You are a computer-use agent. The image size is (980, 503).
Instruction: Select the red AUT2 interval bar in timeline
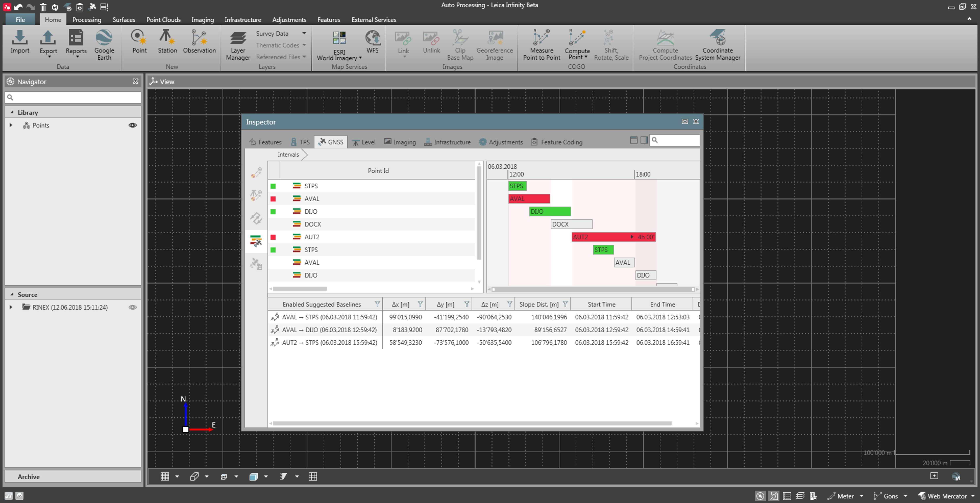[613, 237]
